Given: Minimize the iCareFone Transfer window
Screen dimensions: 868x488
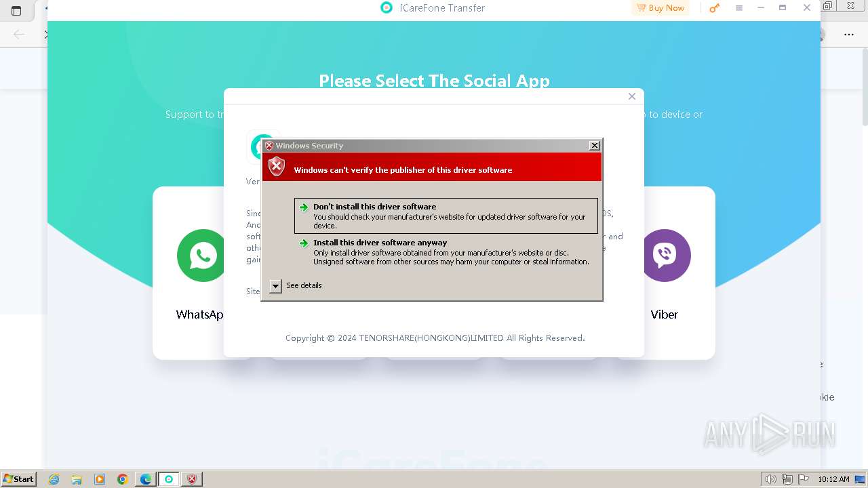Looking at the screenshot, I should click(x=761, y=8).
